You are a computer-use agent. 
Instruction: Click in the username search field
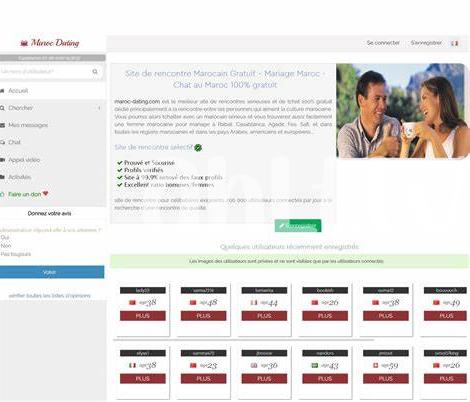(x=46, y=72)
